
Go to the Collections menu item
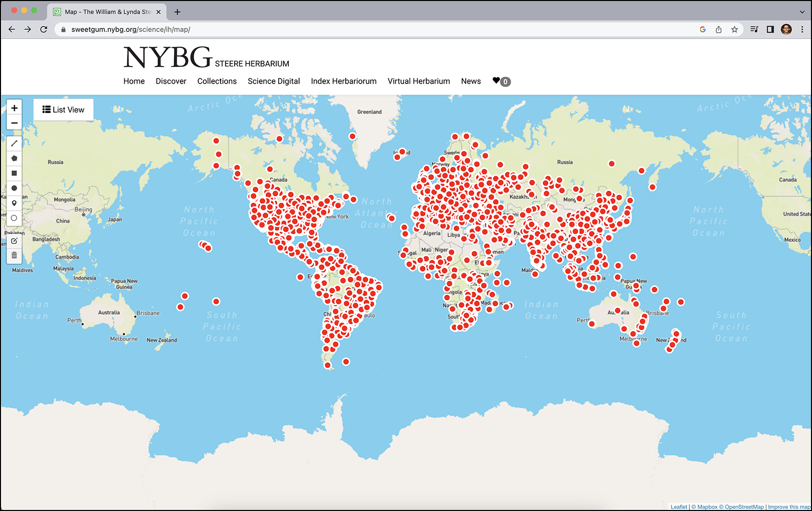(x=217, y=81)
